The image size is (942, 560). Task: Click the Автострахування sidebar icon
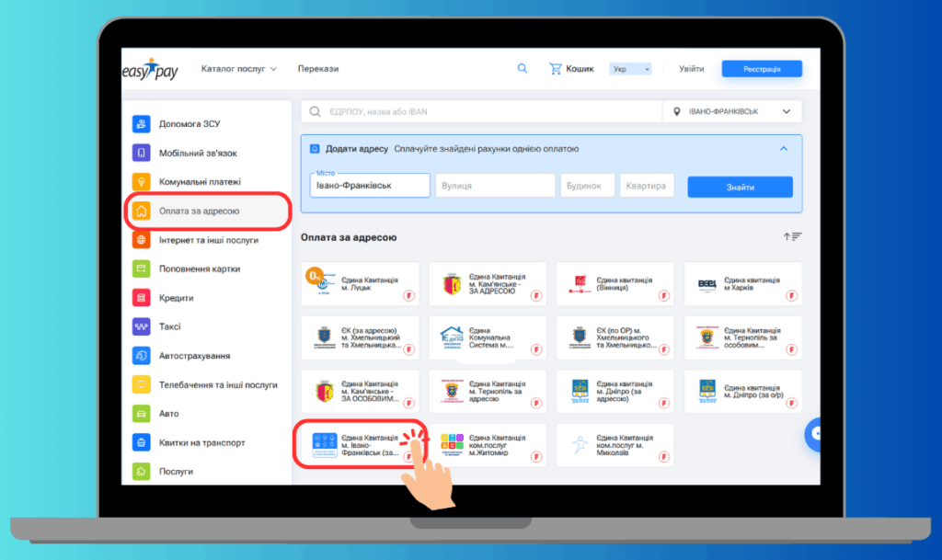(141, 355)
